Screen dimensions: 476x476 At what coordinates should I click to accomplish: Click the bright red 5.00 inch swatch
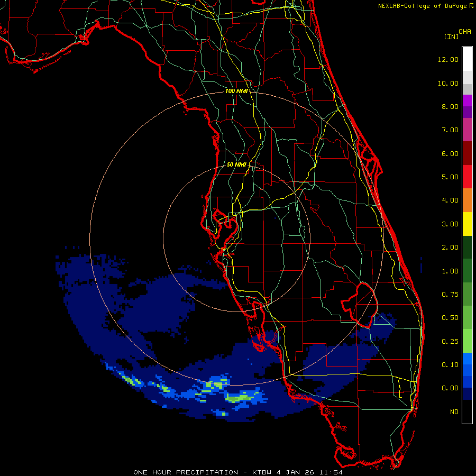point(467,177)
